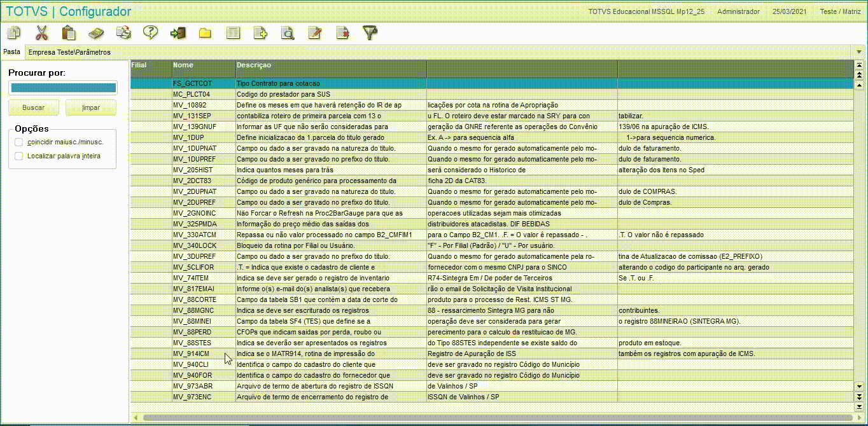The image size is (868, 426).
Task: Click the add new record icon
Action: click(x=260, y=32)
